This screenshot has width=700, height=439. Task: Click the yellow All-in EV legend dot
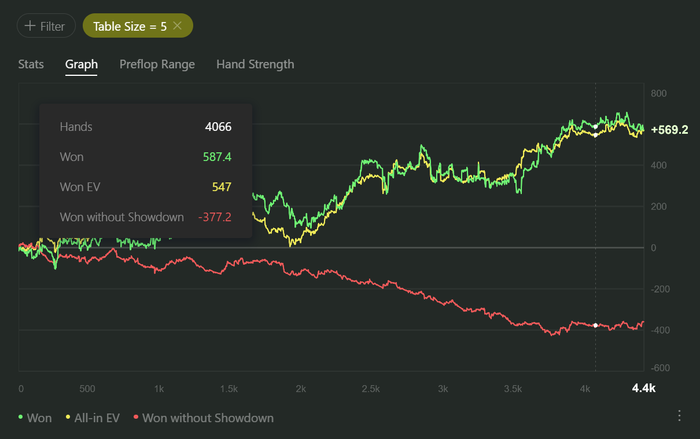click(x=67, y=418)
